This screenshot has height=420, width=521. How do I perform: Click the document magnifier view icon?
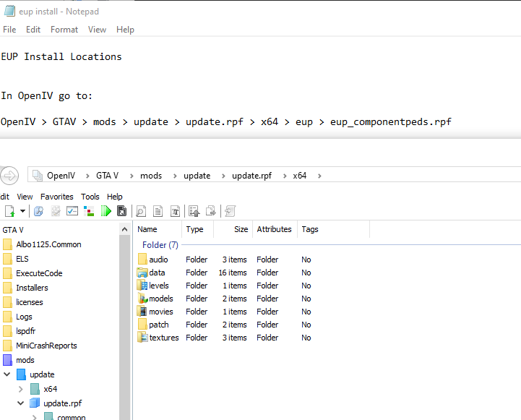(x=141, y=211)
